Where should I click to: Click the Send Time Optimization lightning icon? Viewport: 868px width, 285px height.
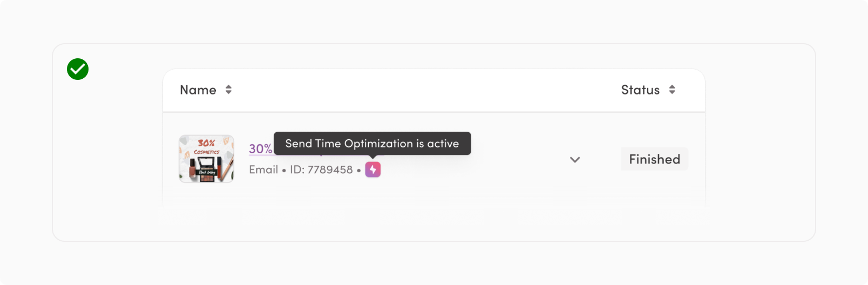372,169
